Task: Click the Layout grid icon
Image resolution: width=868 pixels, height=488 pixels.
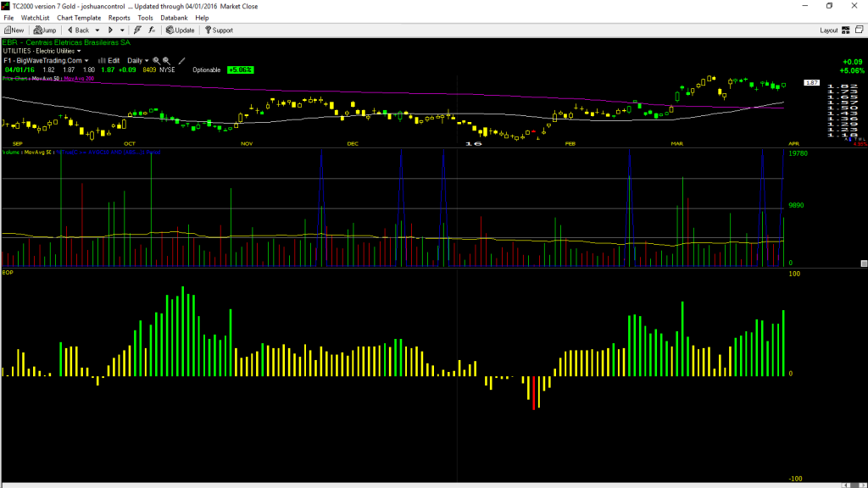Action: [846, 30]
